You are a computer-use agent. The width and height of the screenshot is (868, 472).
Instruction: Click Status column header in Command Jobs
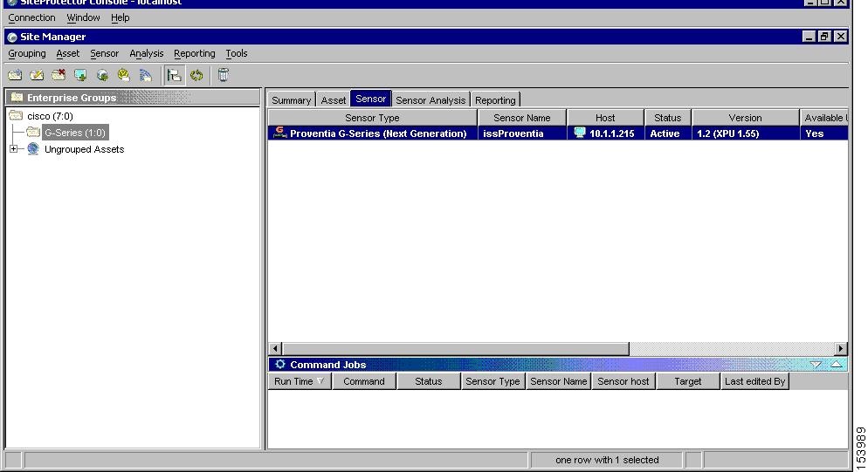[x=429, y=381]
